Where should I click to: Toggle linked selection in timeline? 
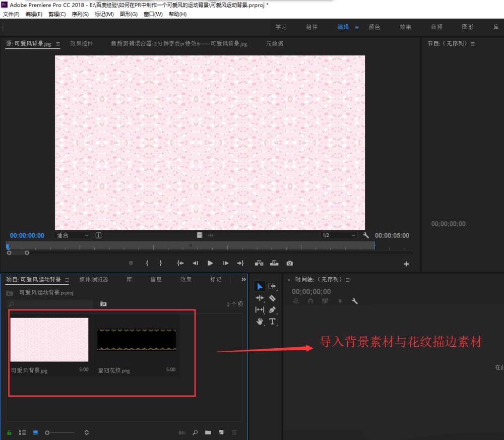tap(325, 301)
